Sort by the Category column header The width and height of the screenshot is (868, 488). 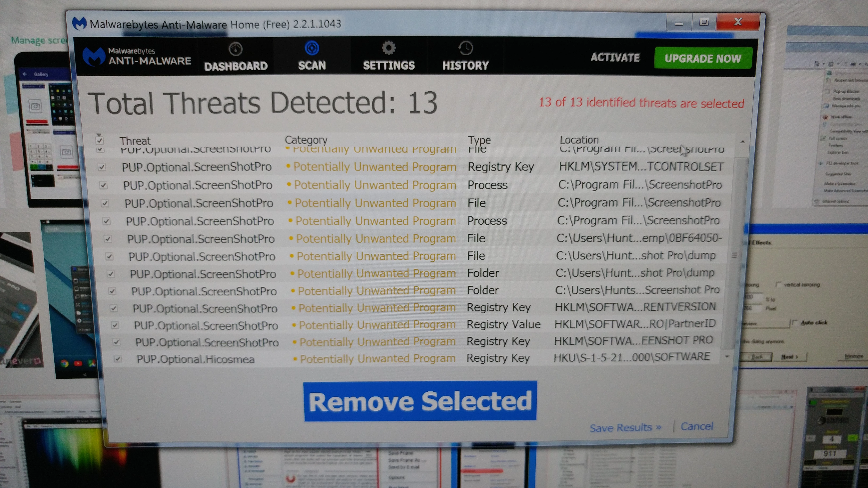pyautogui.click(x=306, y=140)
